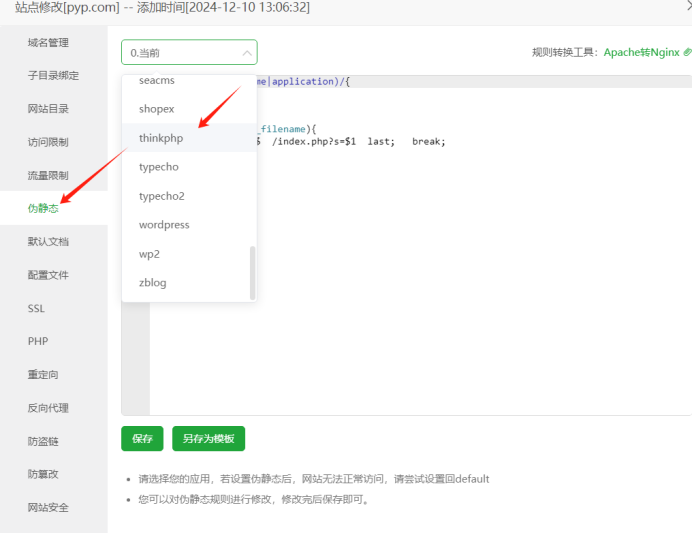The image size is (692, 533).
Task: Open the 反向代理 sidebar tab
Action: (48, 408)
